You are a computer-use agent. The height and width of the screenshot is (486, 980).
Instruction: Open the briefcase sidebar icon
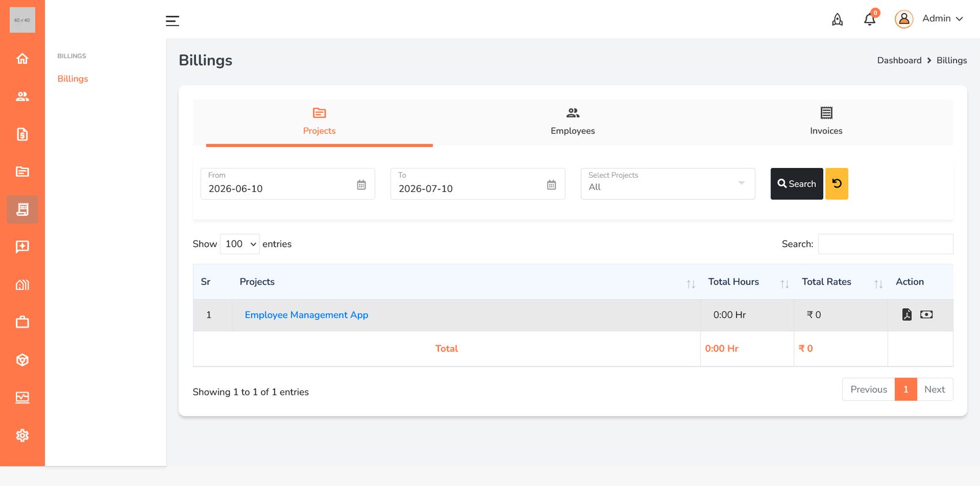22,322
